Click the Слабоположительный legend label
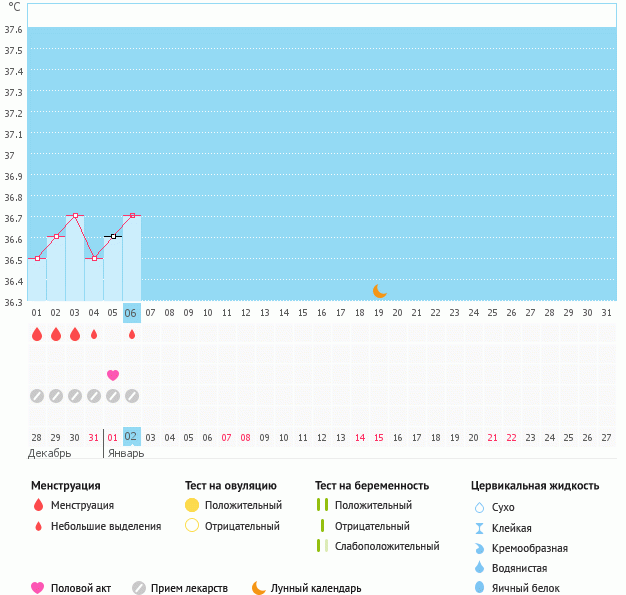The height and width of the screenshot is (595, 626). click(x=387, y=546)
